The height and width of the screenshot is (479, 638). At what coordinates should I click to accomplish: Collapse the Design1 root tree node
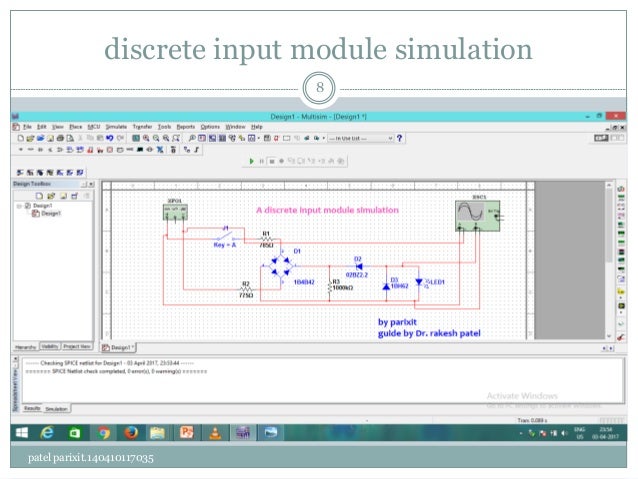point(19,206)
